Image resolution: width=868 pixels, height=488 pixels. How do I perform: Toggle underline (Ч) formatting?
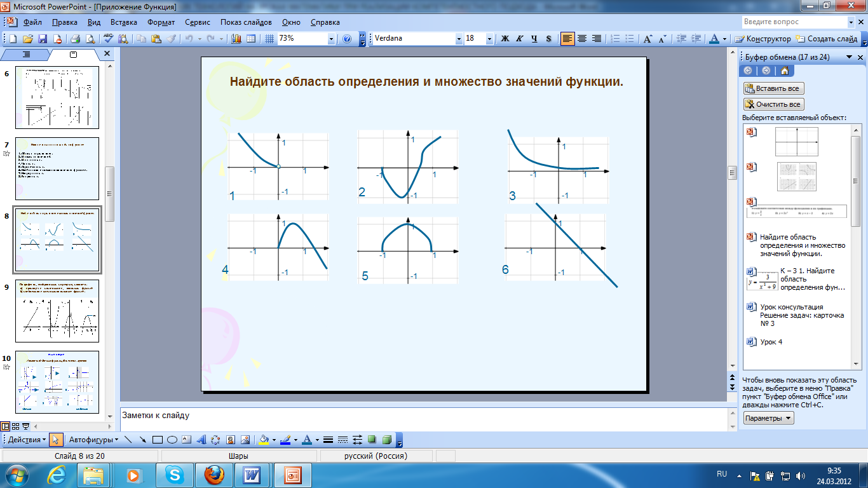pyautogui.click(x=534, y=39)
